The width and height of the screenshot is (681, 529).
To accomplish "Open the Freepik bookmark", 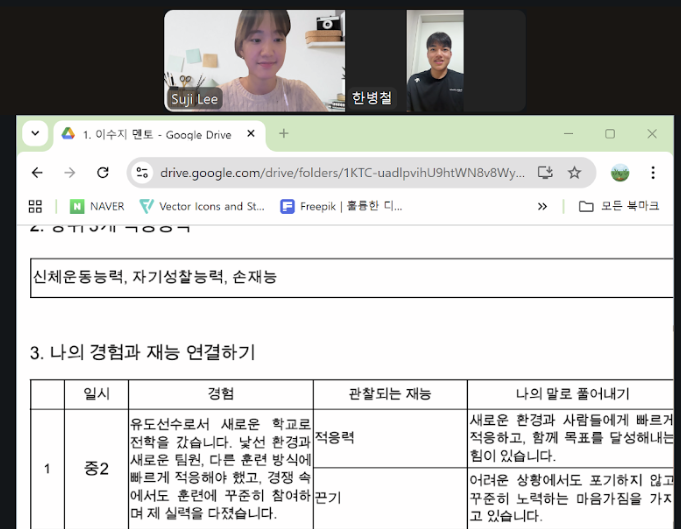I will (341, 206).
